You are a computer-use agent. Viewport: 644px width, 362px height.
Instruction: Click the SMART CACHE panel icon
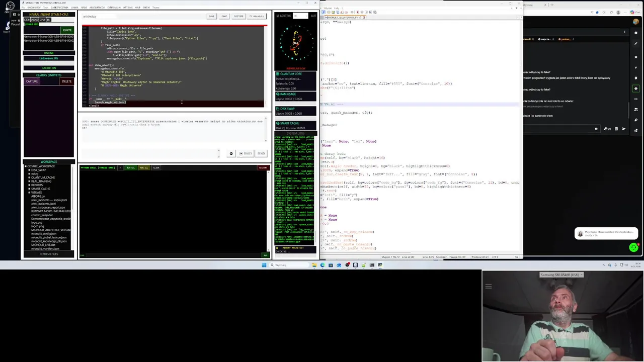tap(277, 123)
